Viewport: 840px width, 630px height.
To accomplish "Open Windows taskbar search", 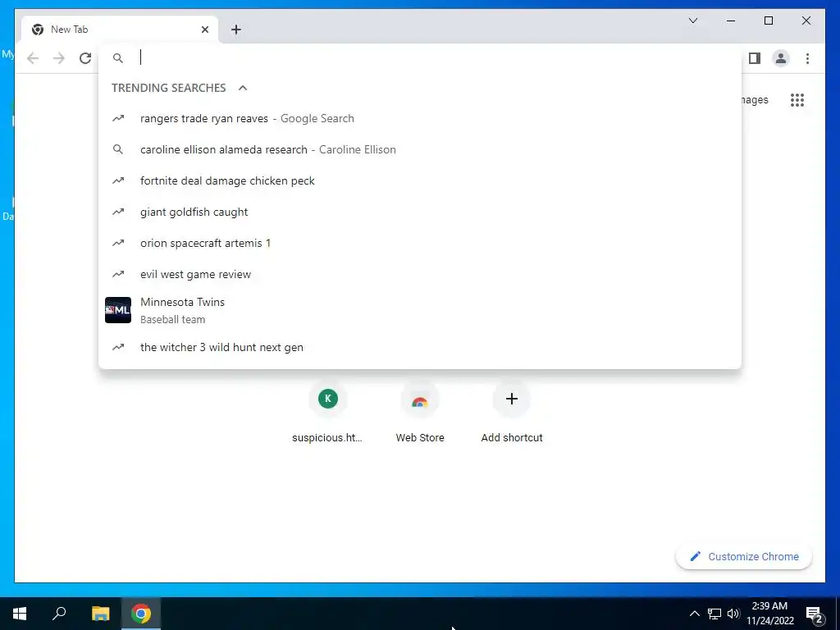I will [59, 614].
